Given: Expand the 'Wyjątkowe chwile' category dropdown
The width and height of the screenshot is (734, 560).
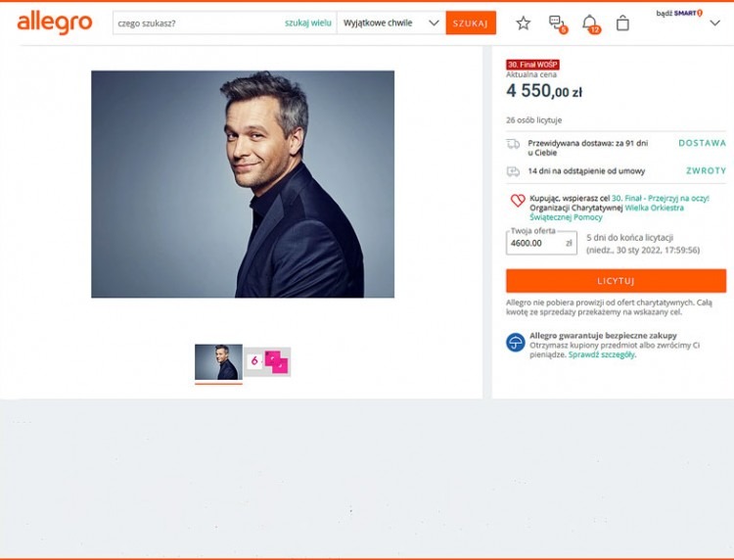Looking at the screenshot, I should [390, 23].
